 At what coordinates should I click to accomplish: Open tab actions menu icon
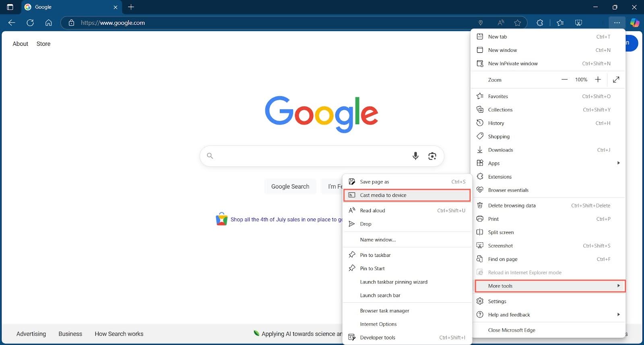(10, 7)
